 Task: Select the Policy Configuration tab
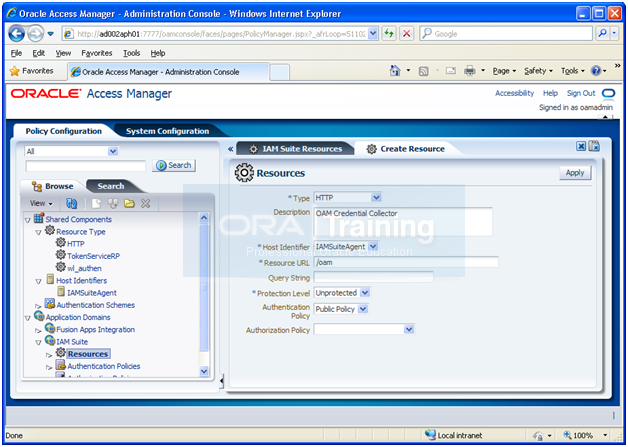point(63,131)
